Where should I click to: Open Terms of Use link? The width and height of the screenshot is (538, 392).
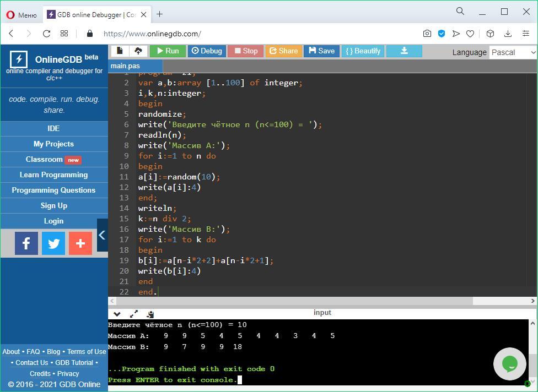[x=87, y=352]
